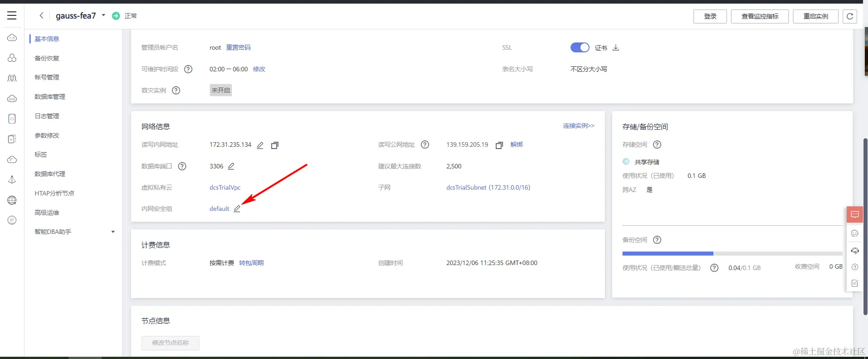Toggle the SSL switch
The width and height of the screenshot is (868, 359).
pos(580,47)
